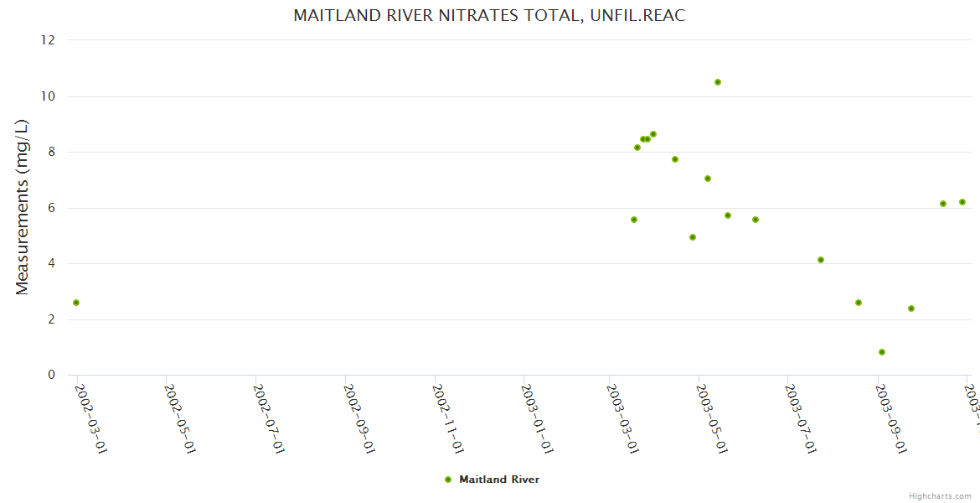Select the data point near 4 mg/L
Screen dimensions: 980x503
[x=821, y=260]
